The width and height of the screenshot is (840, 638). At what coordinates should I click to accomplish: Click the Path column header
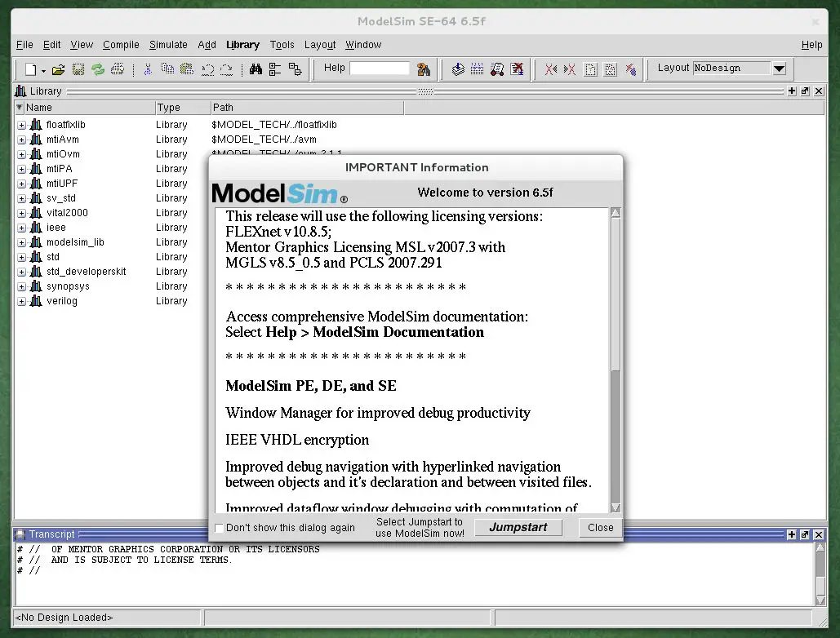[307, 108]
